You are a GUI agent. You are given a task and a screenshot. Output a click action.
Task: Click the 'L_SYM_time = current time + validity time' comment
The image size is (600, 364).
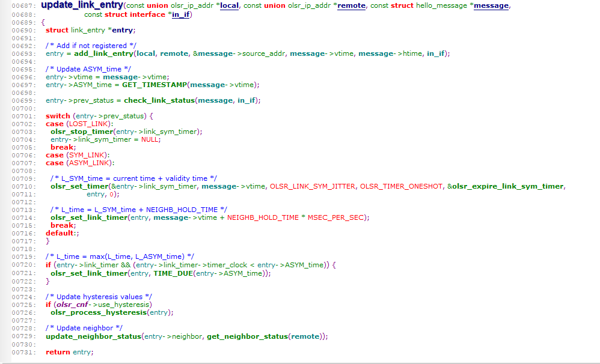[134, 178]
